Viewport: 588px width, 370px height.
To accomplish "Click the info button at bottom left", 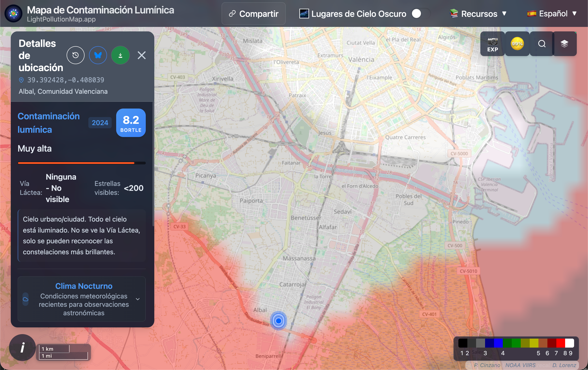I will point(22,347).
